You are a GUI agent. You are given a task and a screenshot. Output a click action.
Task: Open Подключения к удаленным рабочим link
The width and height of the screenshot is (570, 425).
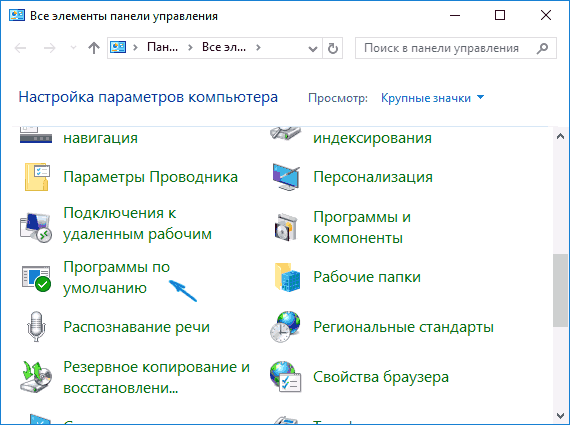click(x=137, y=224)
